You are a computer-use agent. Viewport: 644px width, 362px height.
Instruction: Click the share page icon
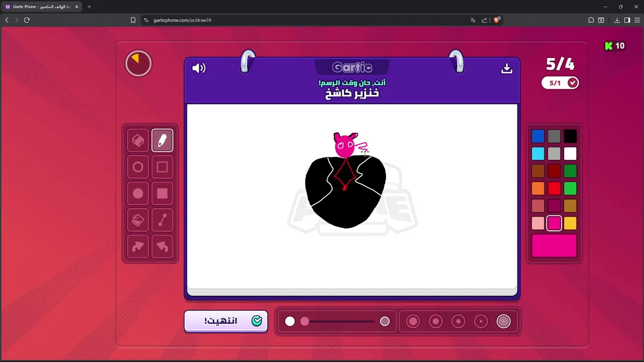tap(484, 20)
